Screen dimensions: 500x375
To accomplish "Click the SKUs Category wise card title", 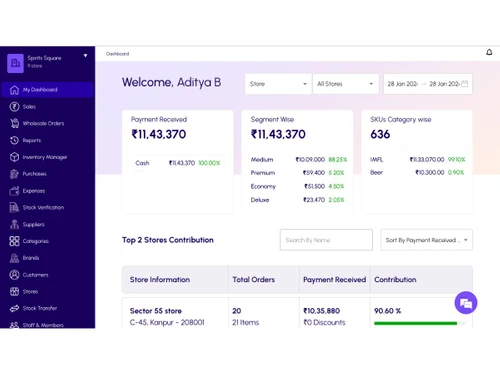I will pos(401,119).
